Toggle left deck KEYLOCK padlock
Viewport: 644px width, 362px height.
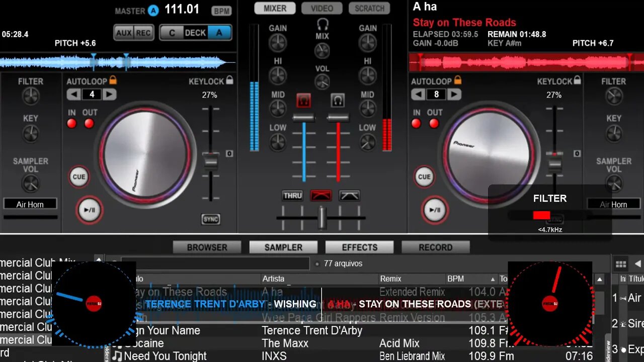(x=229, y=80)
